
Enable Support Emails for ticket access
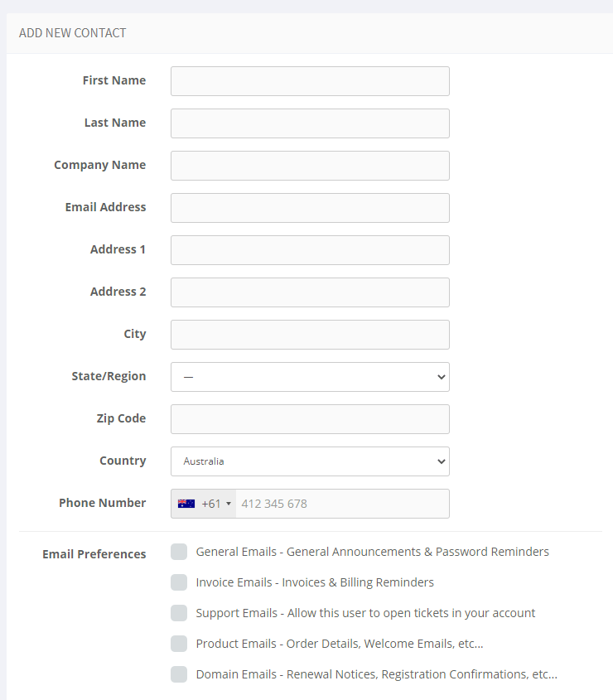coord(179,612)
